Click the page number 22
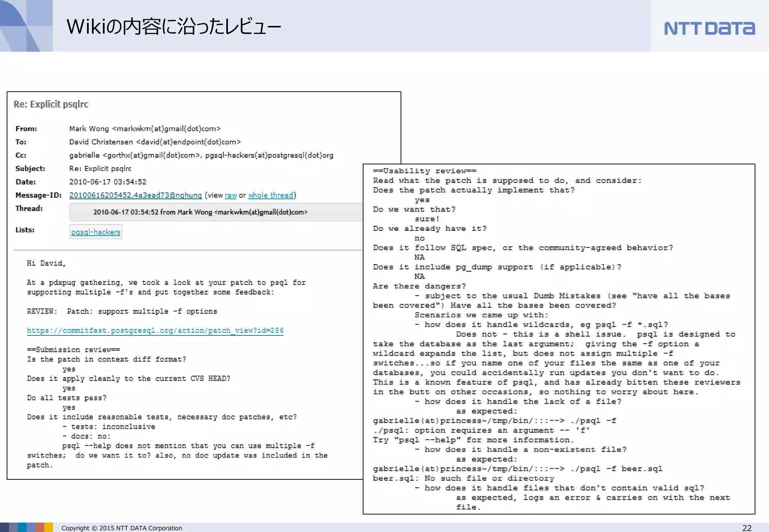The height and width of the screenshot is (532, 769). 747,528
